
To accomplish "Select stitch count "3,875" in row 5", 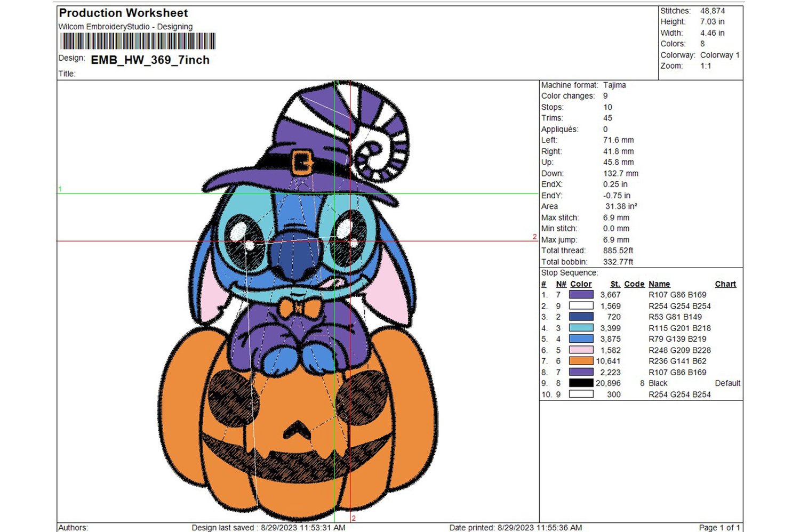I will 610,338.
